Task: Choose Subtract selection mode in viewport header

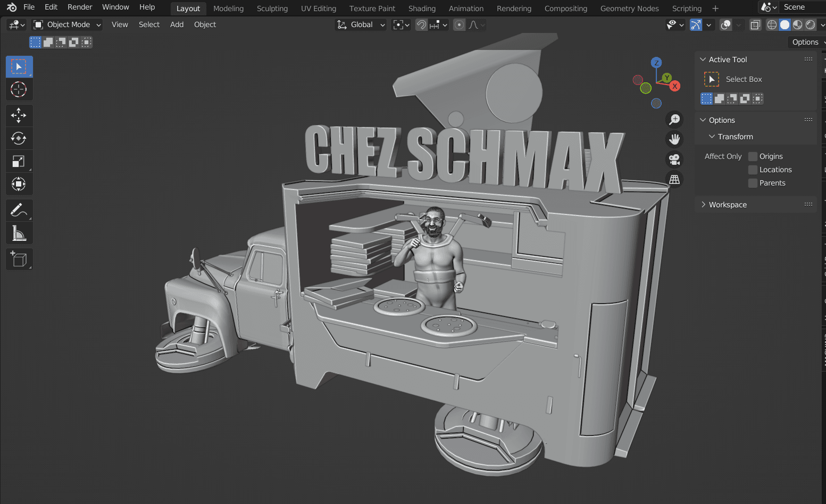Action: [x=61, y=42]
